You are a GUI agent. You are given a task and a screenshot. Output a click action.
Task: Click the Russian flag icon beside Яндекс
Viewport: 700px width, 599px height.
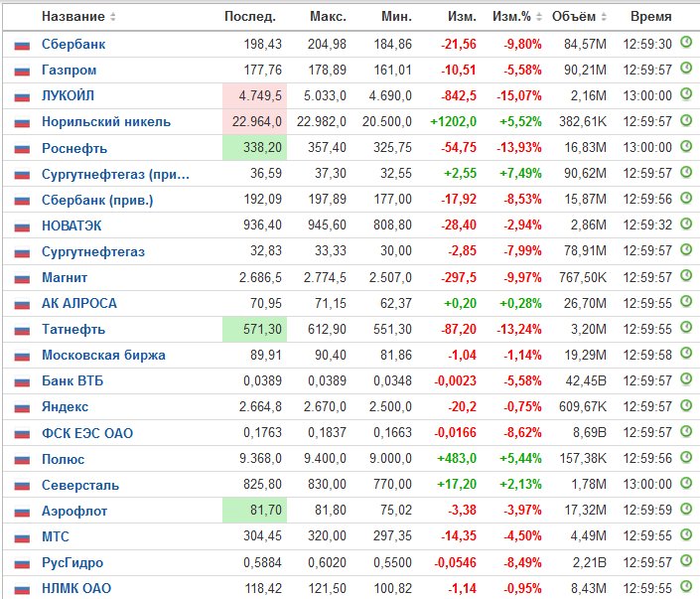tap(22, 408)
